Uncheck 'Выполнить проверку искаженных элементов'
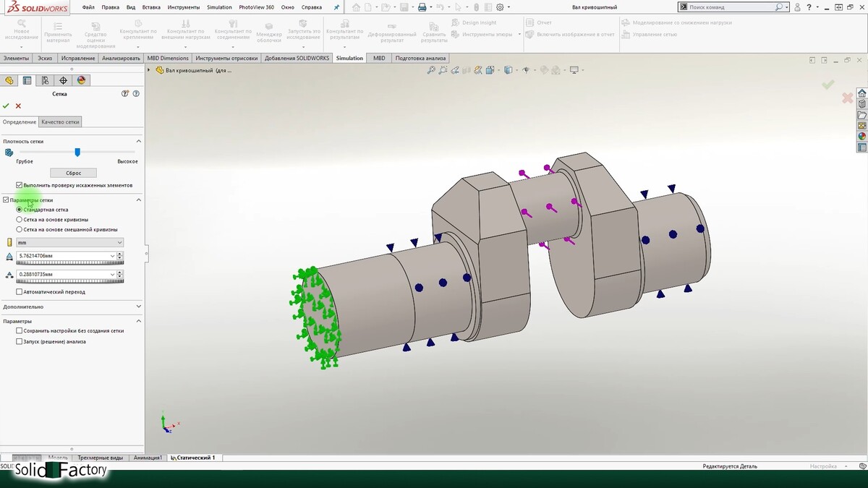This screenshot has height=488, width=868. 19,185
